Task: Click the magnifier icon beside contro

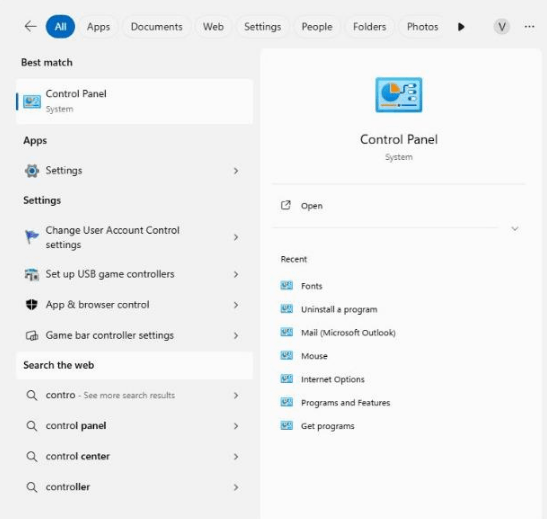Action: pos(32,396)
